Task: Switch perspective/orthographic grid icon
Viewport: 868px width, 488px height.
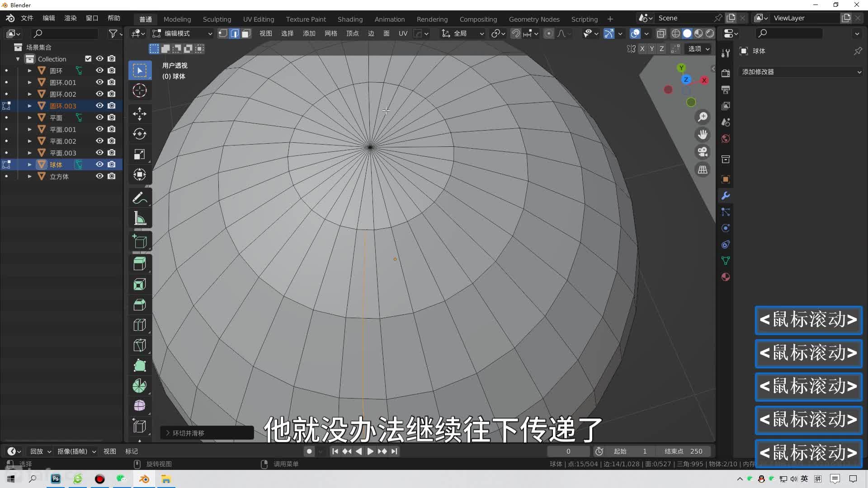Action: pyautogui.click(x=703, y=170)
